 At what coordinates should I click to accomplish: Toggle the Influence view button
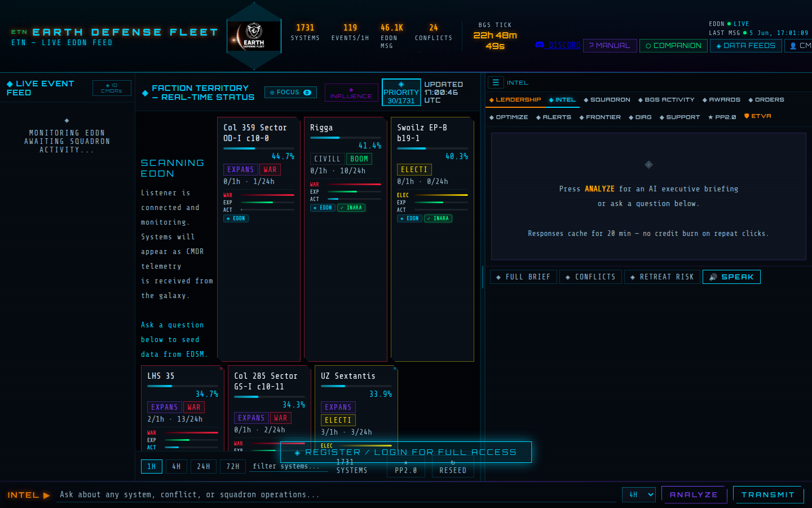click(351, 93)
